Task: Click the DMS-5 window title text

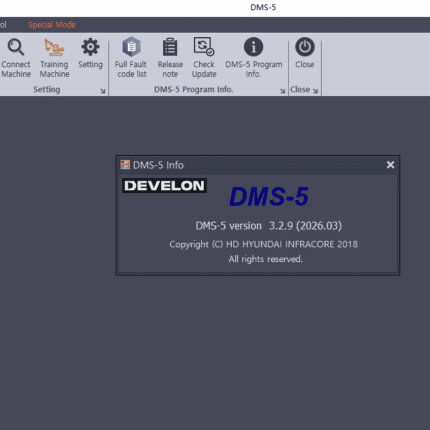Action: tap(263, 7)
